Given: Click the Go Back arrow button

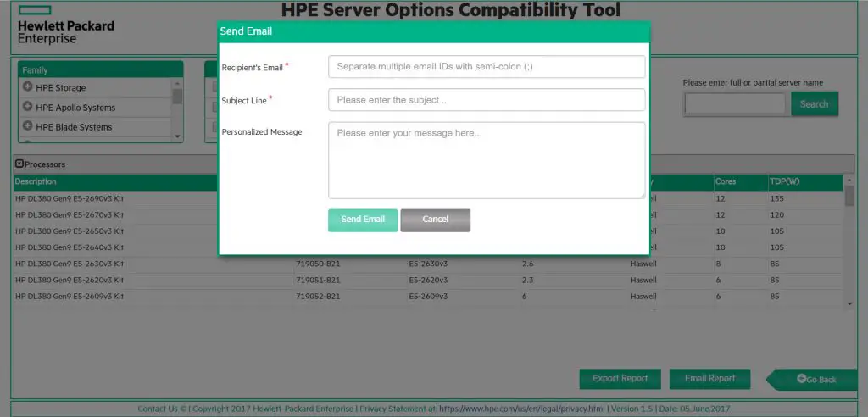Looking at the screenshot, I should (x=812, y=380).
